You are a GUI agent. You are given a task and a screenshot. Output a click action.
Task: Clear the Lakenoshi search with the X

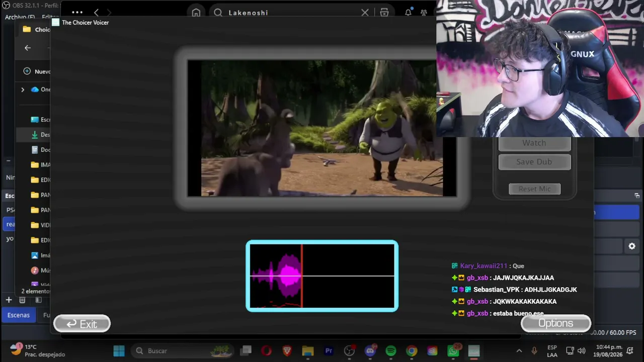pos(365,13)
